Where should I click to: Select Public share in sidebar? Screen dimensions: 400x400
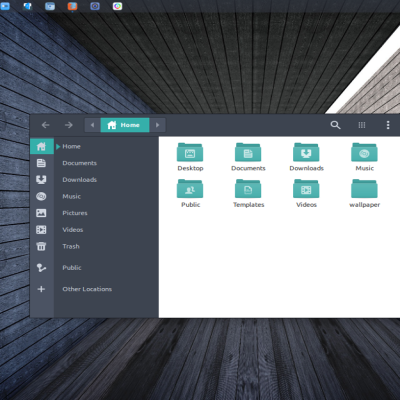click(72, 268)
